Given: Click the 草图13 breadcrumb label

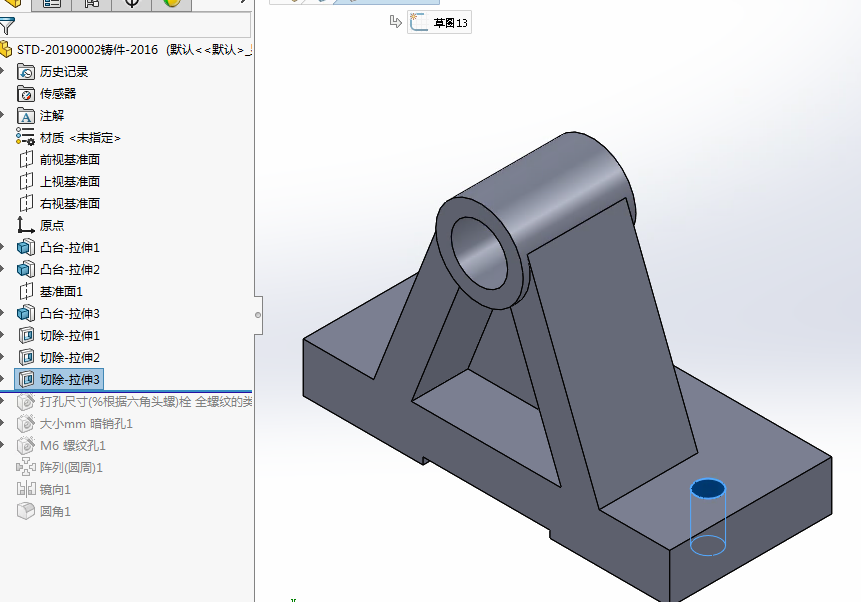Looking at the screenshot, I should [450, 23].
